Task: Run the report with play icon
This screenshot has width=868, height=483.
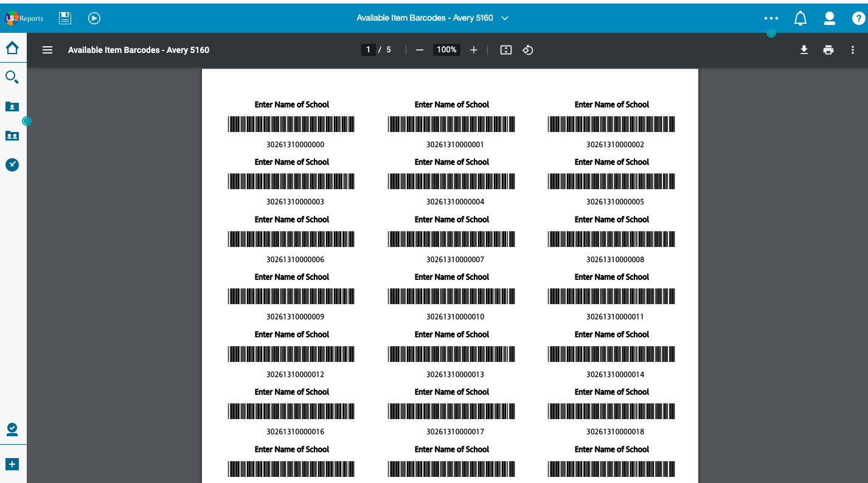Action: [x=94, y=18]
